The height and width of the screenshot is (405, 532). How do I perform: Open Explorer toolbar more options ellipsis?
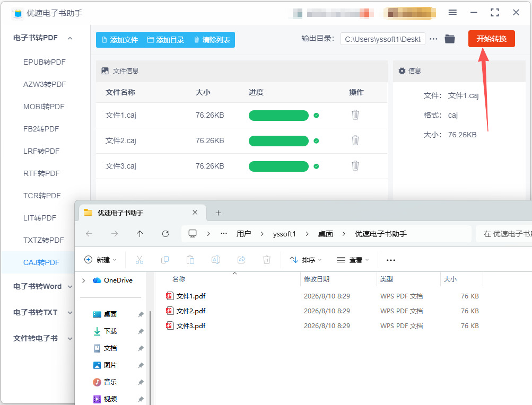point(391,260)
